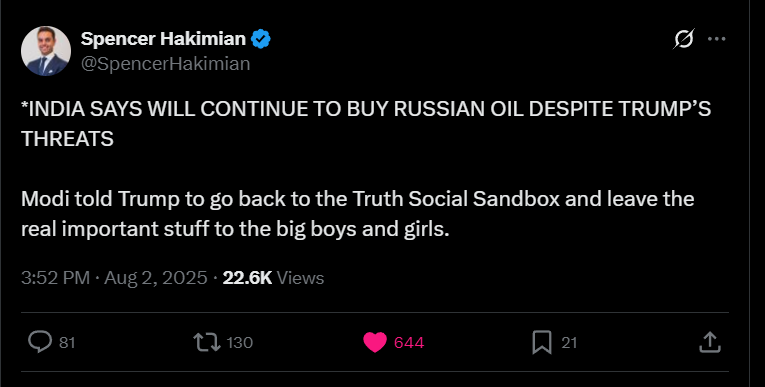Open Spencer Hakimian's profile picture
Image resolution: width=765 pixels, height=387 pixels.
(x=46, y=51)
